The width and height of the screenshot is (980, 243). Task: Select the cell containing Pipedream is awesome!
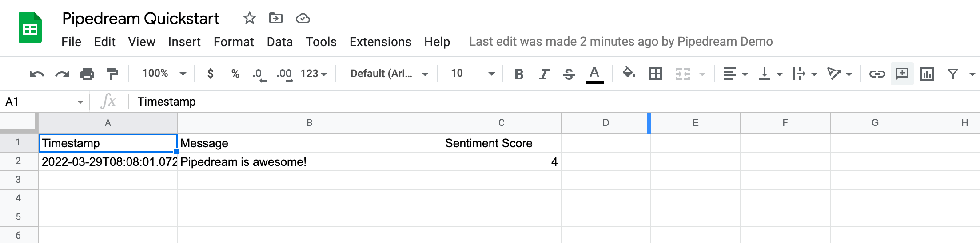point(309,162)
